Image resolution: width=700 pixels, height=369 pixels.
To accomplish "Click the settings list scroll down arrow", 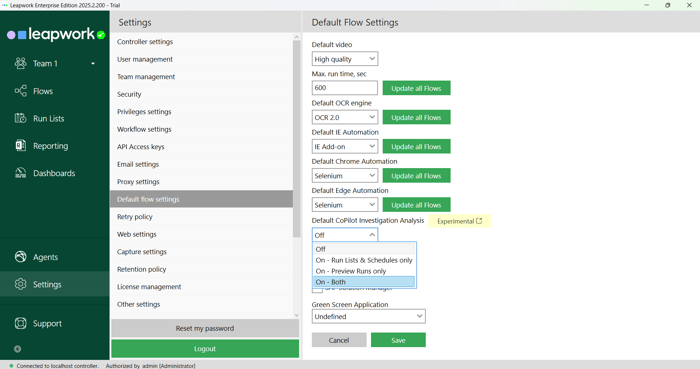I will pyautogui.click(x=297, y=315).
